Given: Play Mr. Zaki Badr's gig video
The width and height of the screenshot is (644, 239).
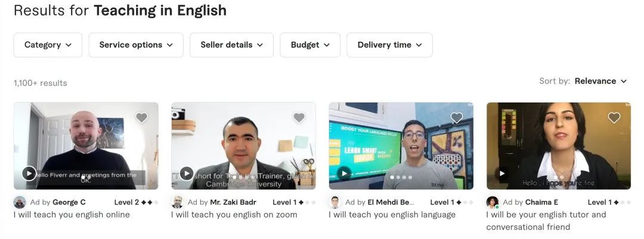Looking at the screenshot, I should click(187, 173).
